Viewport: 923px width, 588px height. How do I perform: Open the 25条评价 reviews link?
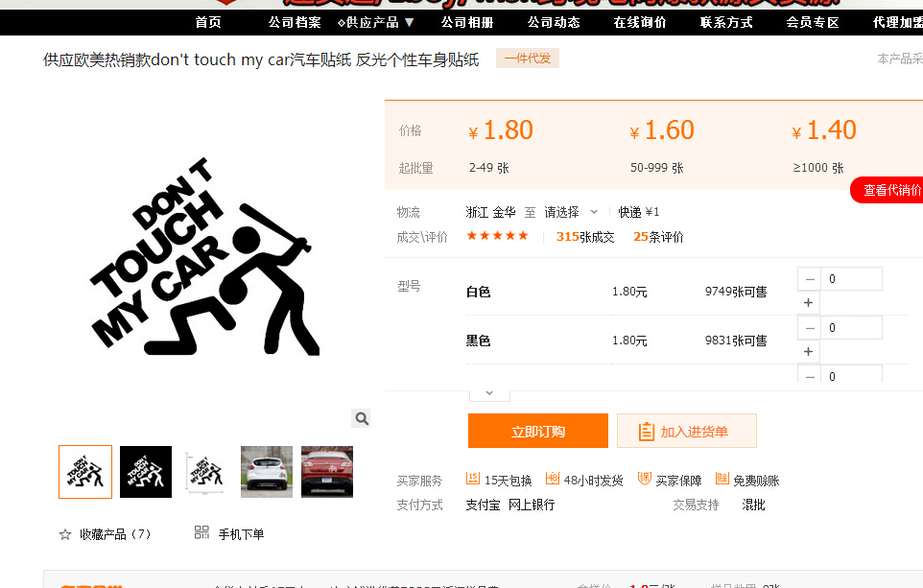pyautogui.click(x=658, y=237)
